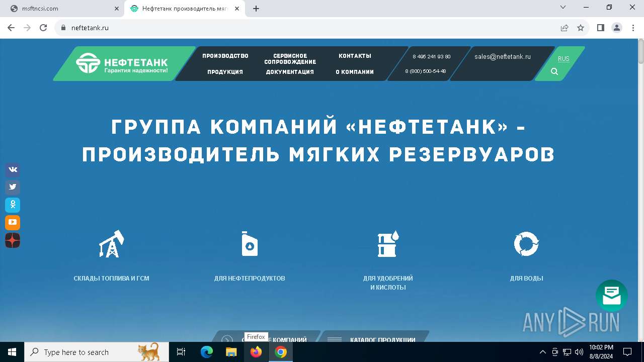Email sales@neftetank.ru
Screen dimensions: 644x362
(503, 57)
